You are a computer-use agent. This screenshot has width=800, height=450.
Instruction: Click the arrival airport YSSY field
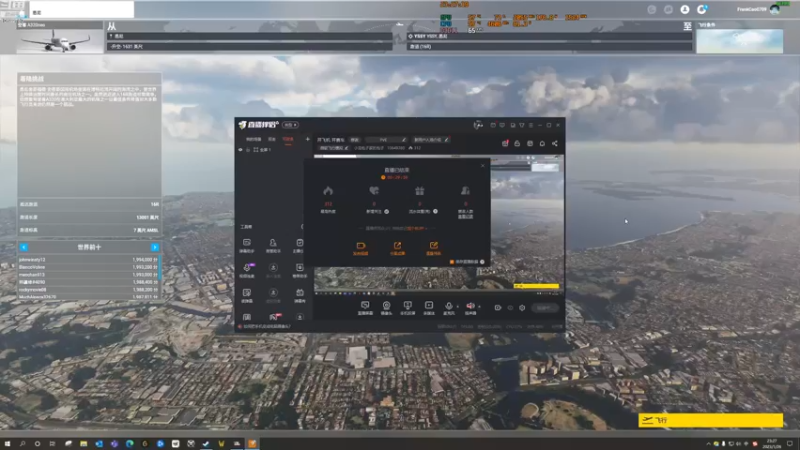pos(549,36)
